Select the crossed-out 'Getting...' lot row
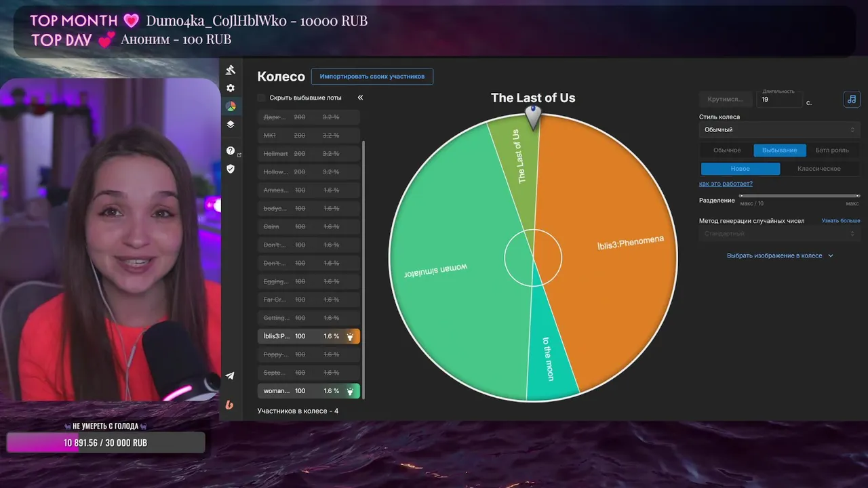 [x=309, y=318]
